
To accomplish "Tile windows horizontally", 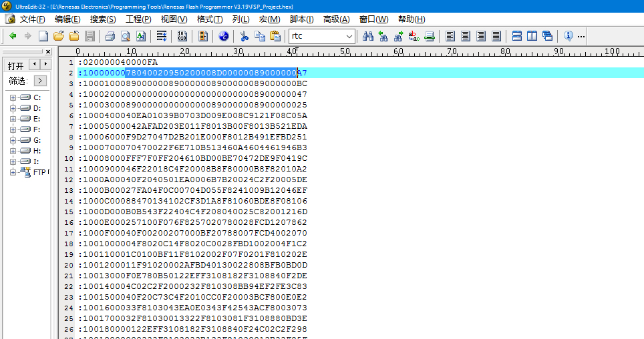I will 516,36.
